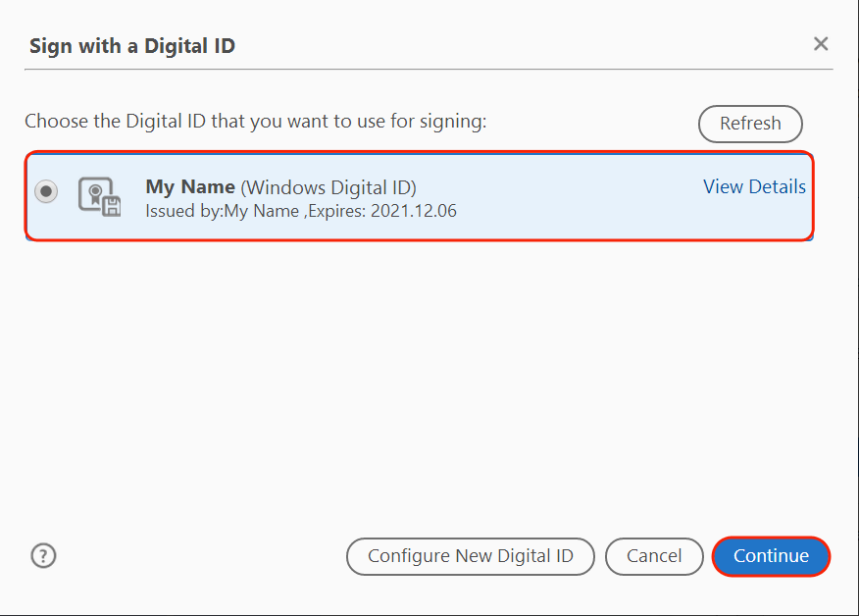
Task: Click the bold My Name label
Action: click(190, 186)
